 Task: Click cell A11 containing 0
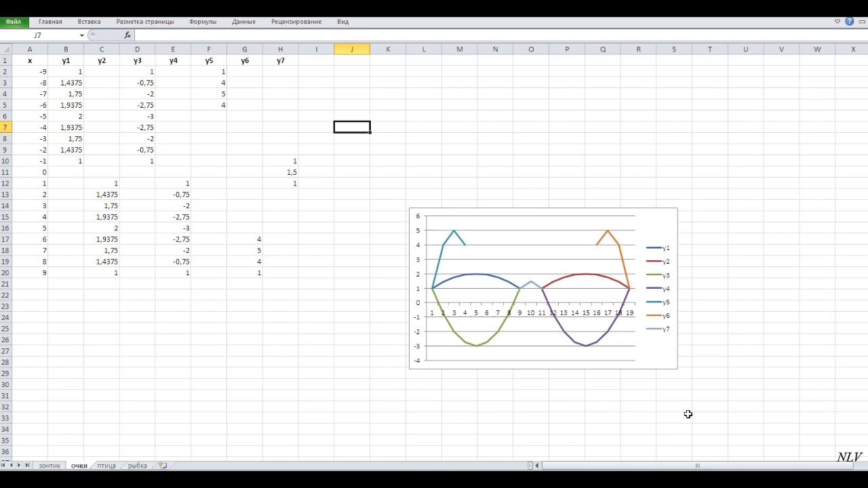point(30,172)
